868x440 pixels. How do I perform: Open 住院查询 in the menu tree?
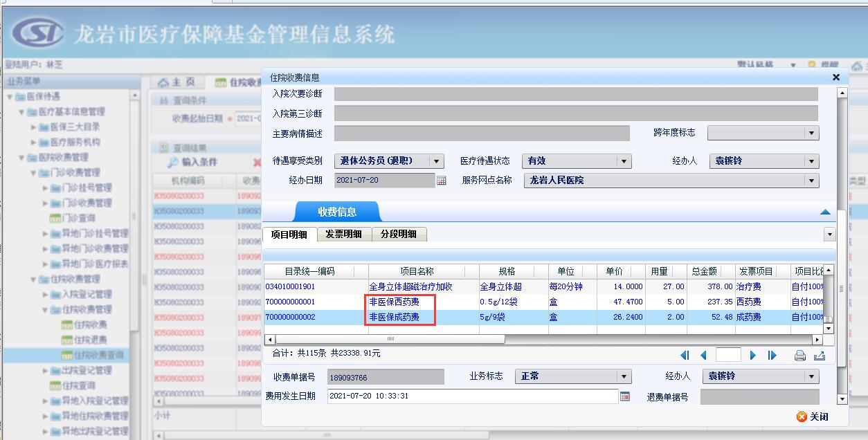pos(73,385)
